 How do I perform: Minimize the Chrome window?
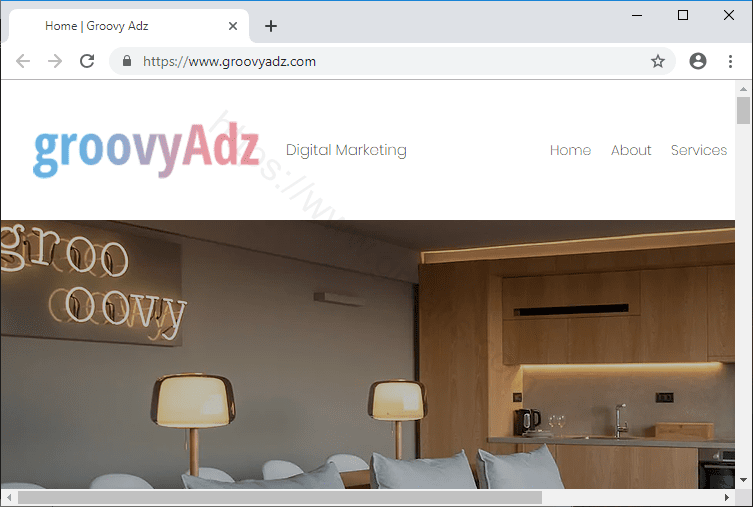[637, 15]
